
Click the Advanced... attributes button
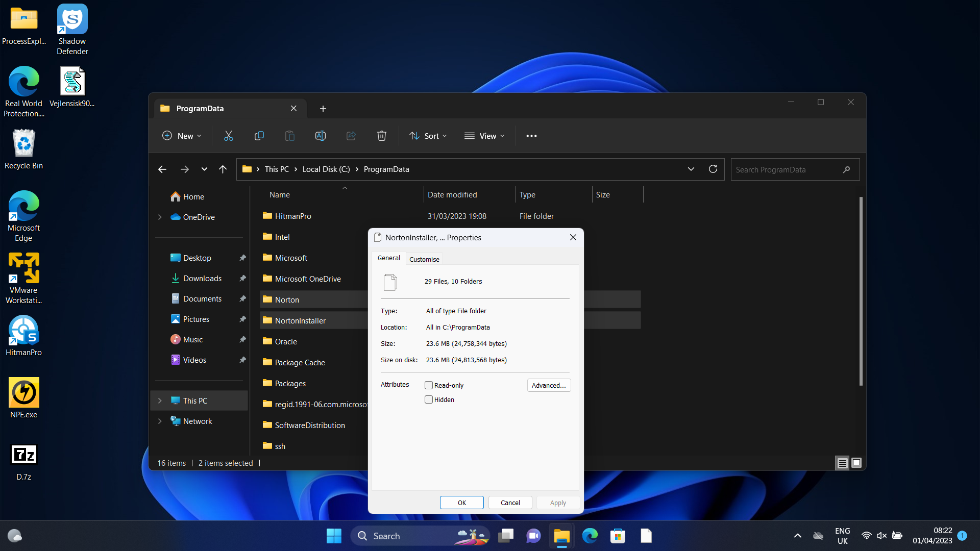(x=548, y=385)
